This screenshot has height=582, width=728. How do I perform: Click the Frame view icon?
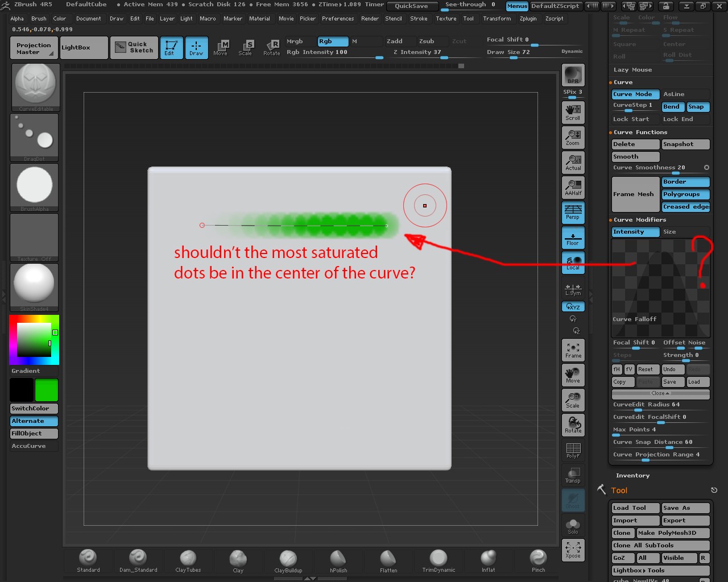pyautogui.click(x=573, y=350)
